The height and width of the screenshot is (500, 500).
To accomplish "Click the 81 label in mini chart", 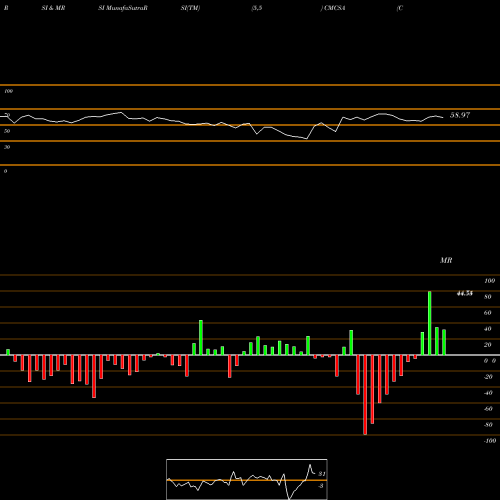I will [322, 474].
